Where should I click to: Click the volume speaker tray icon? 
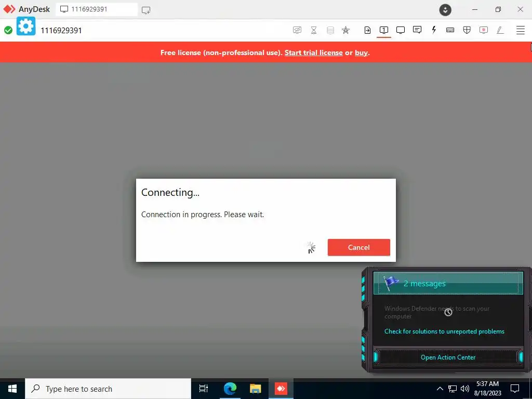tap(465, 389)
